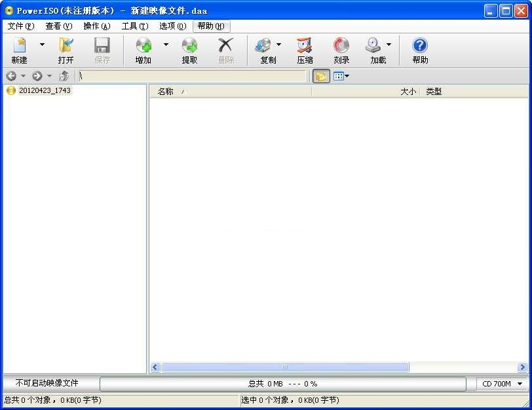
Task: Minimize the PowerISO window
Action: coord(490,11)
